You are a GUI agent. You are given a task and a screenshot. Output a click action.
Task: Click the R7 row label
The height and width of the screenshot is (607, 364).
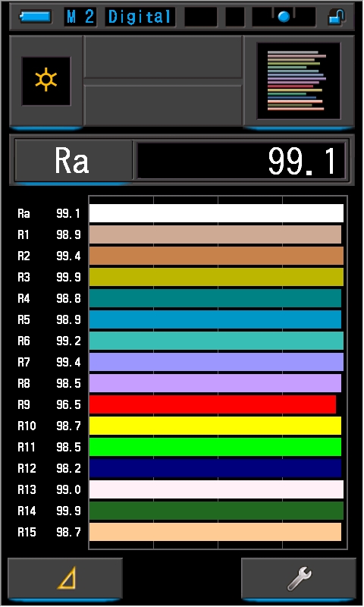point(24,362)
